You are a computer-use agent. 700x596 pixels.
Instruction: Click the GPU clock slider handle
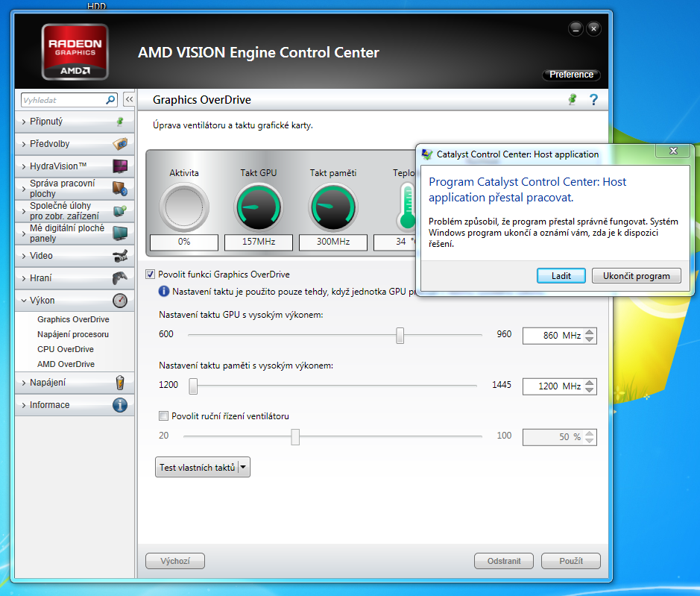(x=400, y=336)
